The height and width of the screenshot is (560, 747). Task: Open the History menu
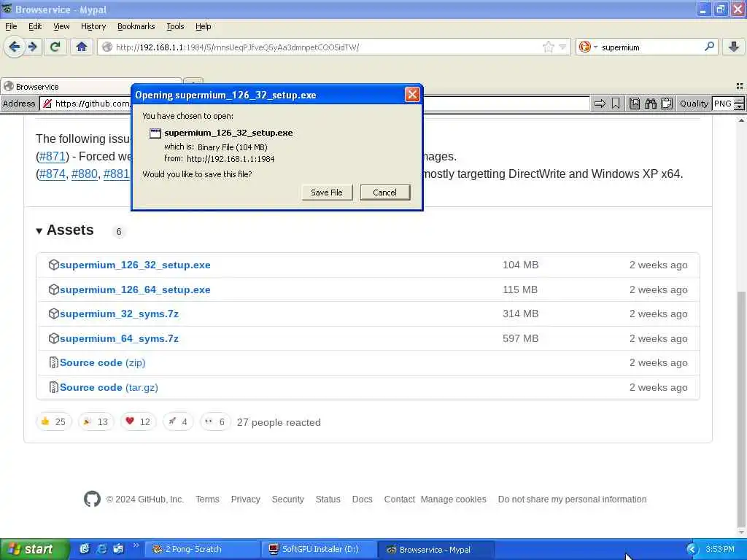click(93, 26)
